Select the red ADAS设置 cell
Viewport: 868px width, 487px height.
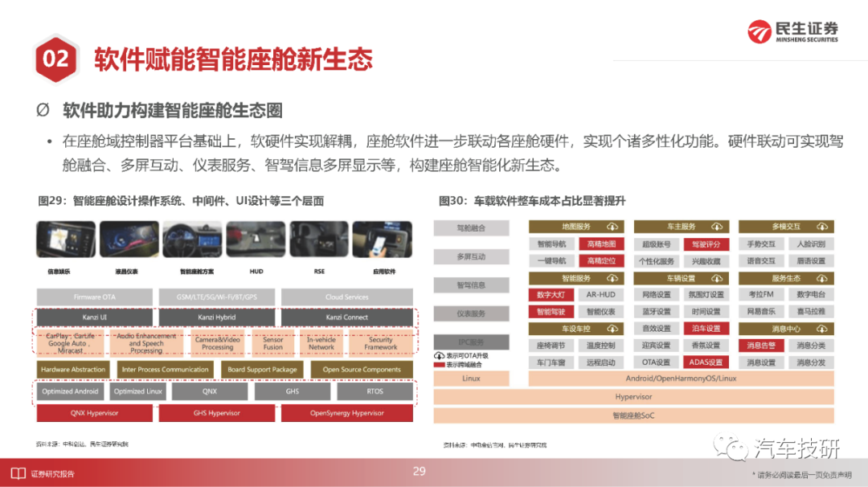point(706,362)
